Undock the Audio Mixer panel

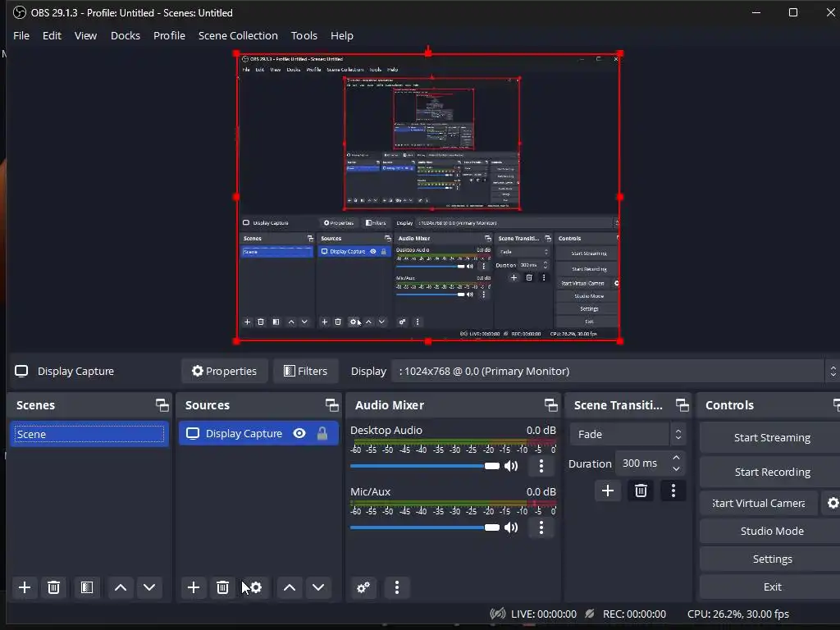pos(550,405)
